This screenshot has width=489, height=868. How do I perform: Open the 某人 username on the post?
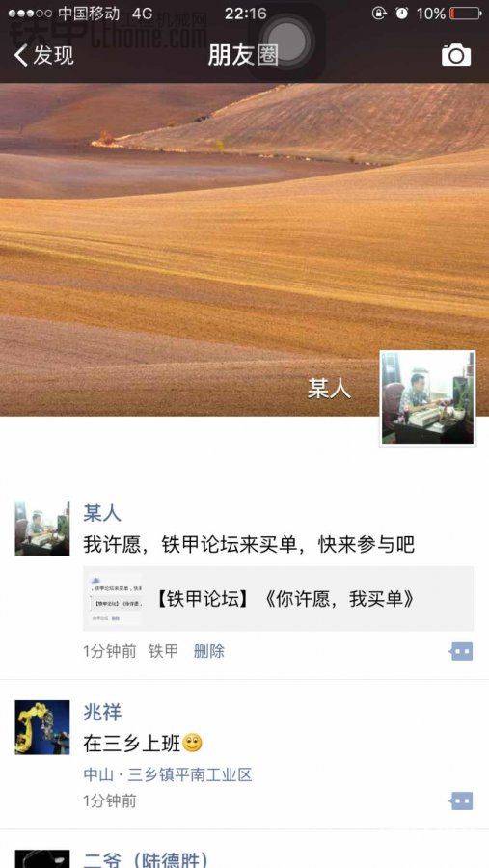pos(102,513)
